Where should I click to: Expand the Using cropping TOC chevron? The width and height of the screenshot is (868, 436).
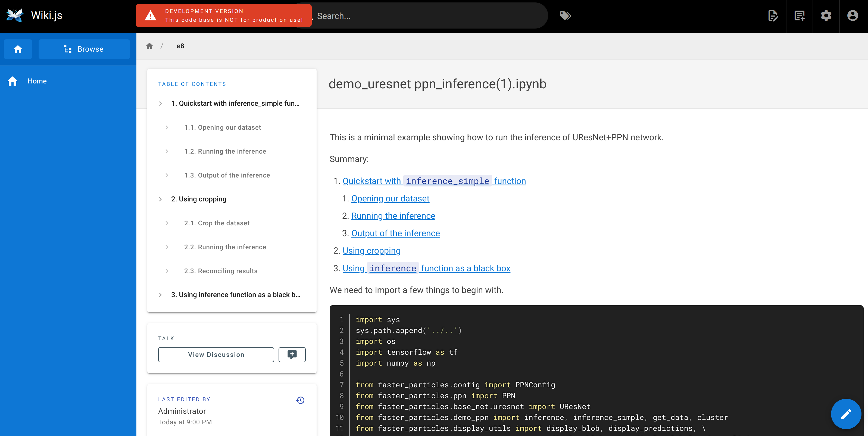pyautogui.click(x=160, y=199)
